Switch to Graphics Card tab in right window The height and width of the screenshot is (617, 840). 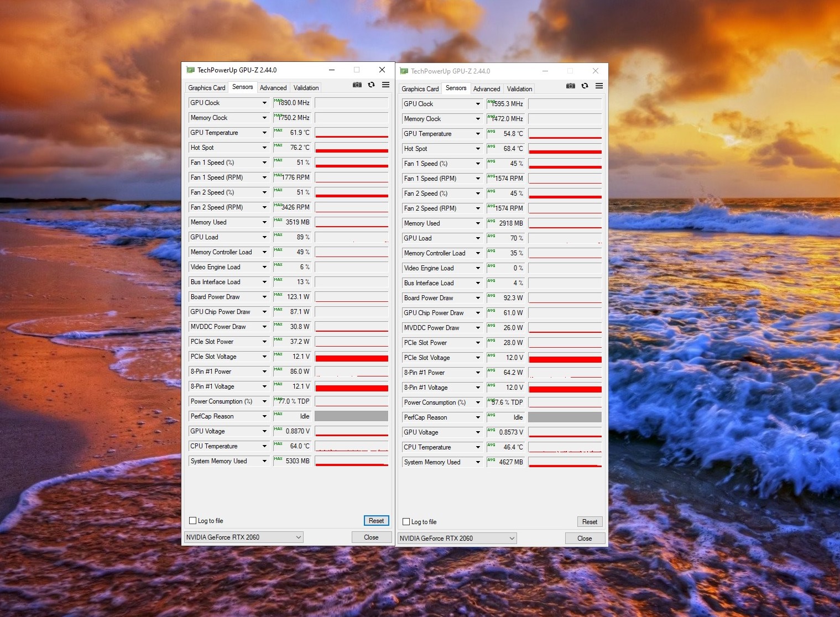pos(420,89)
